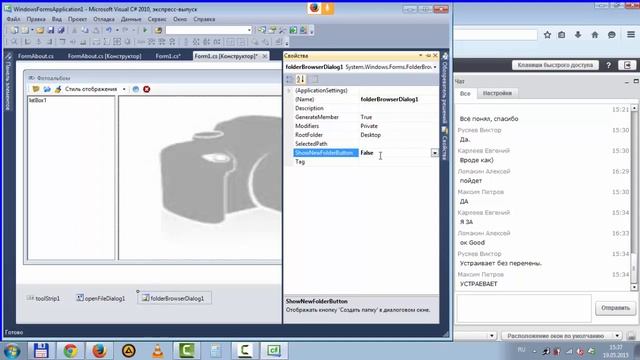Click the chat message input field
The height and width of the screenshot is (360, 640).
524,308
